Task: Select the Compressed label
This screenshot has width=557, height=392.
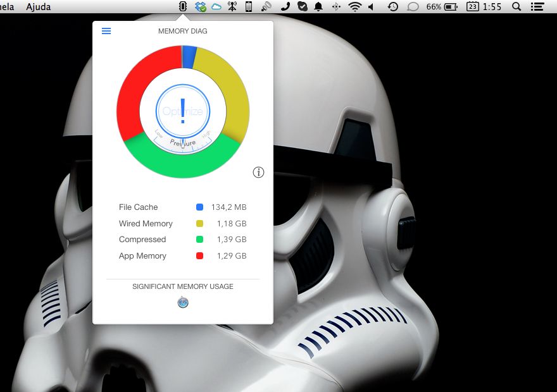Action: [142, 240]
